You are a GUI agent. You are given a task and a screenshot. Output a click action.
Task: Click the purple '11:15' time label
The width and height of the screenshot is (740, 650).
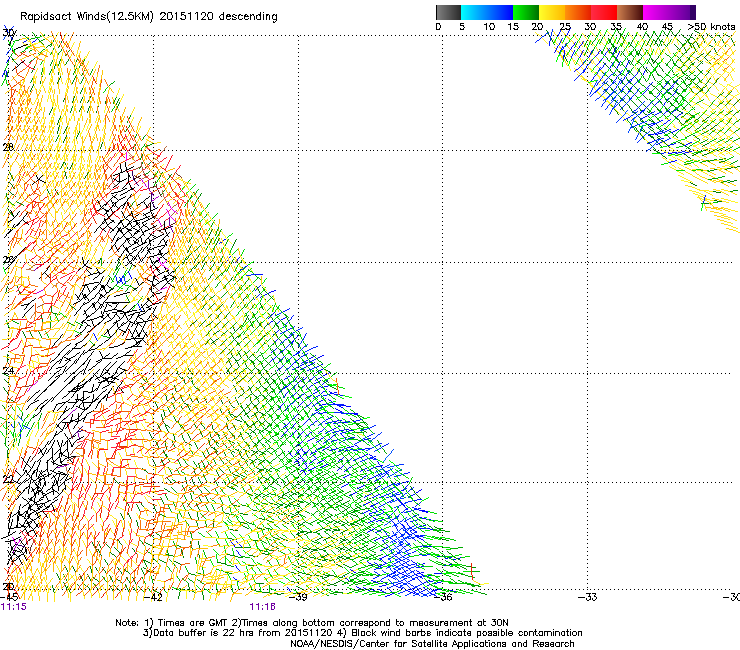point(14,607)
